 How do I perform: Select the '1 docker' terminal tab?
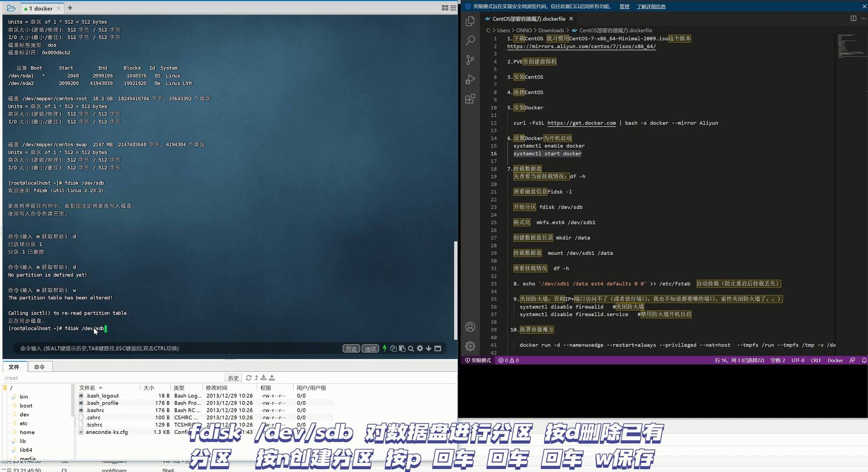point(42,9)
